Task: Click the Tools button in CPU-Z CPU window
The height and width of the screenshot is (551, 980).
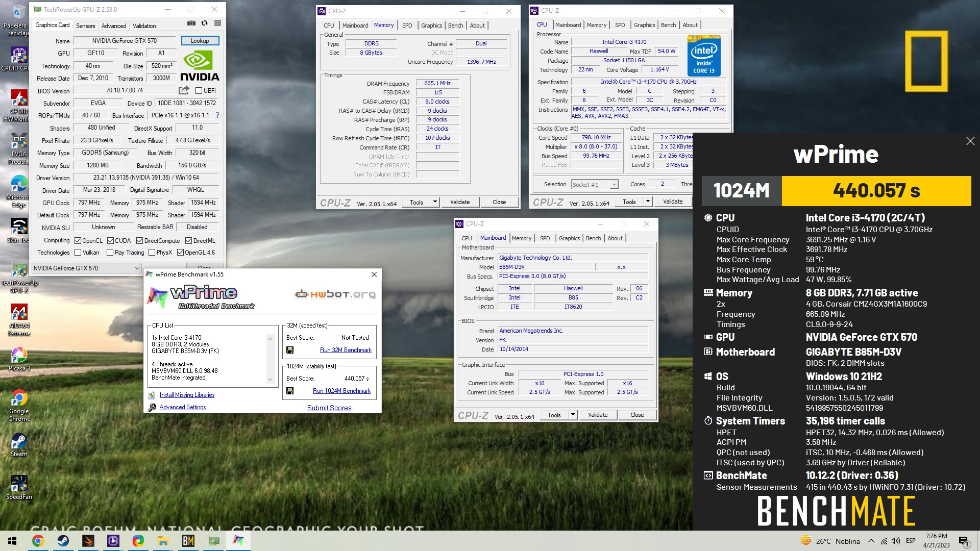Action: click(x=629, y=202)
